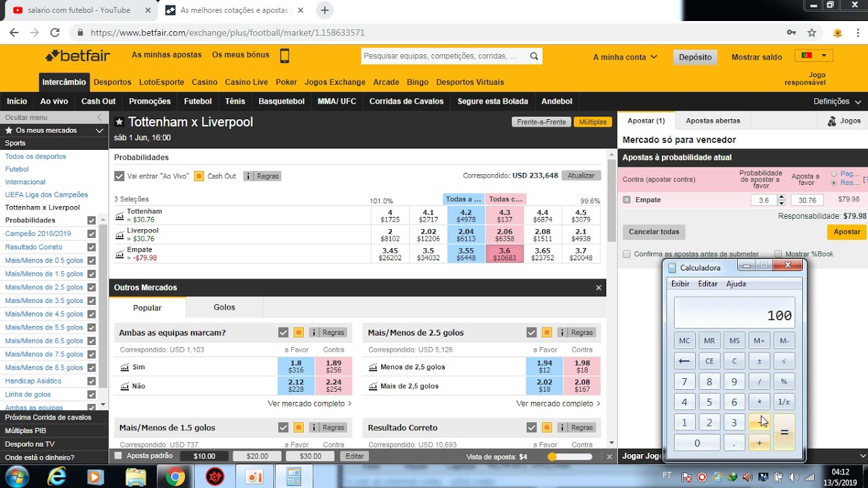The image size is (868, 488).
Task: Reload the page in Chrome
Action: click(x=55, y=33)
